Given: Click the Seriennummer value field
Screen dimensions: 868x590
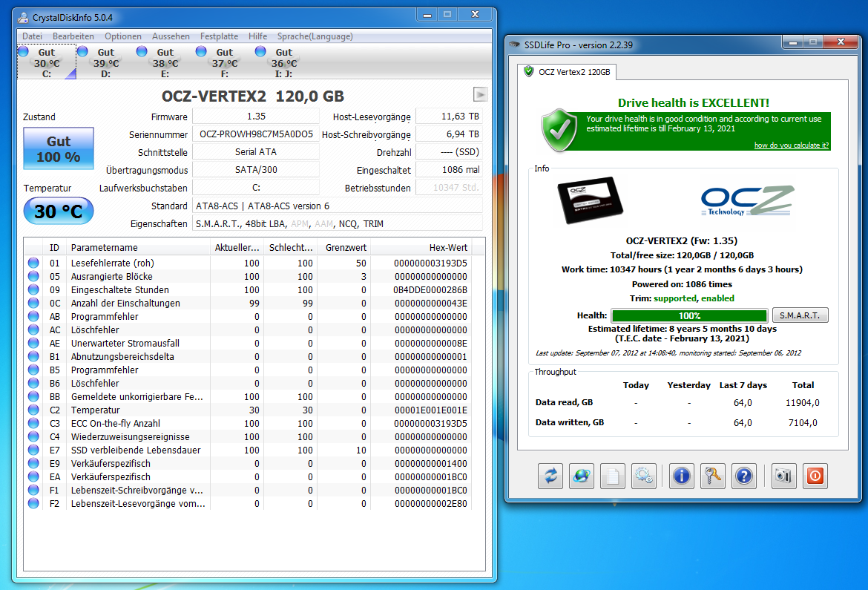Looking at the screenshot, I should 256,134.
